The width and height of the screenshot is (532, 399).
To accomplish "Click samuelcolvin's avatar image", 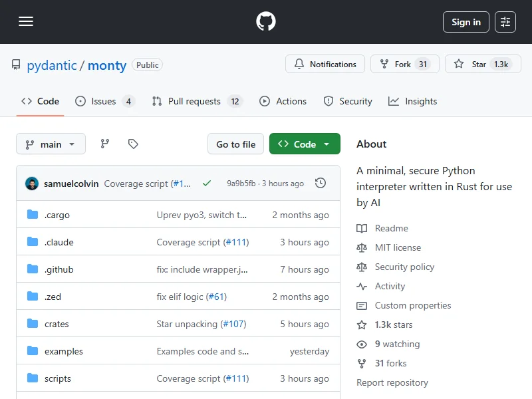I will [x=32, y=184].
